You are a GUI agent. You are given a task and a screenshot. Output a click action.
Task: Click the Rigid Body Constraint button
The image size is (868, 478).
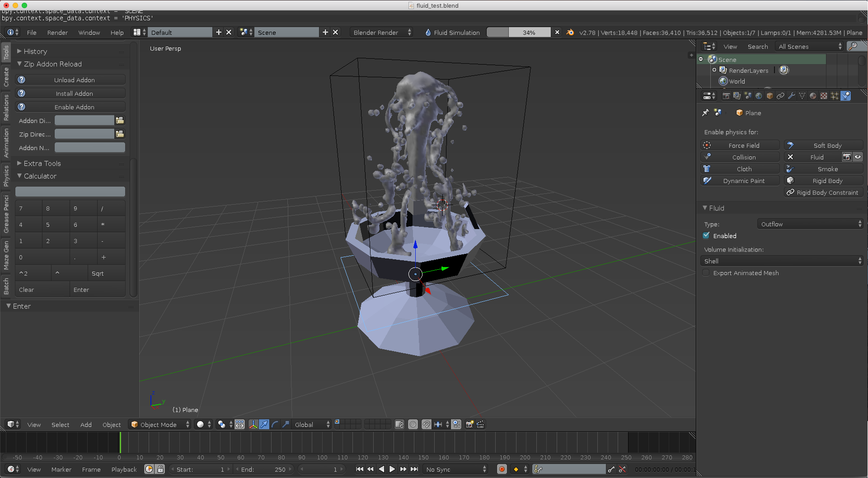[x=824, y=192]
